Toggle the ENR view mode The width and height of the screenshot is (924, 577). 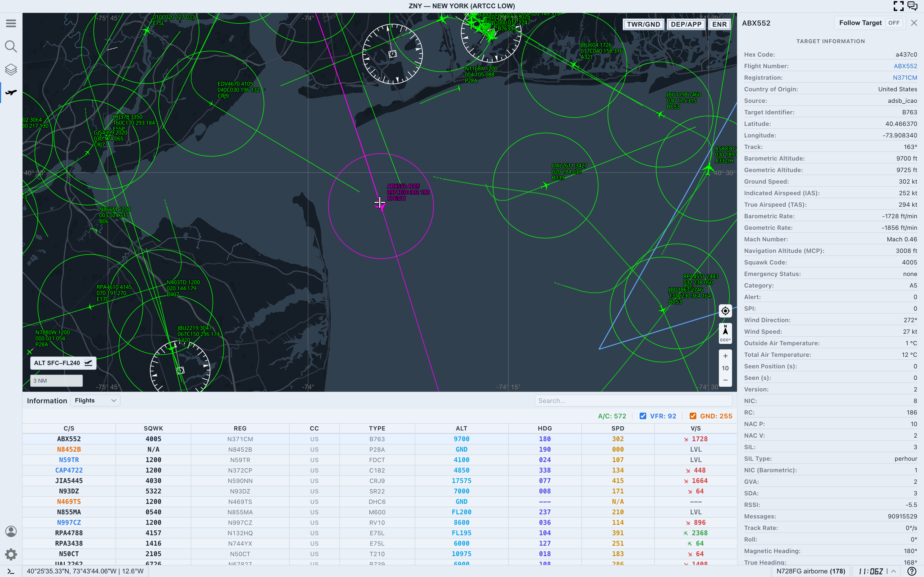click(x=719, y=24)
